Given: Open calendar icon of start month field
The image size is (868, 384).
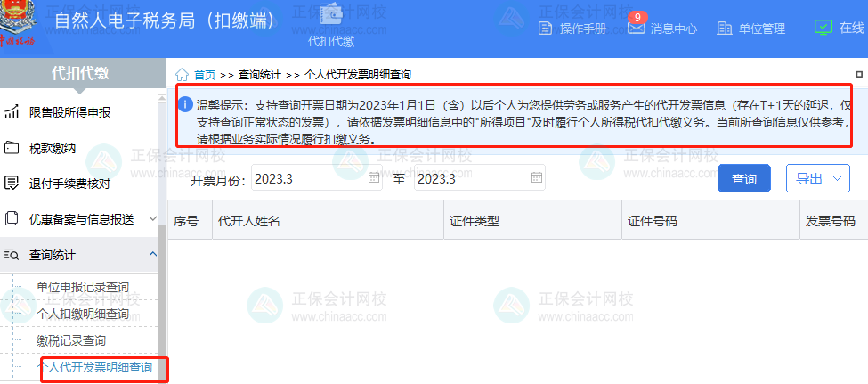Looking at the screenshot, I should tap(374, 177).
